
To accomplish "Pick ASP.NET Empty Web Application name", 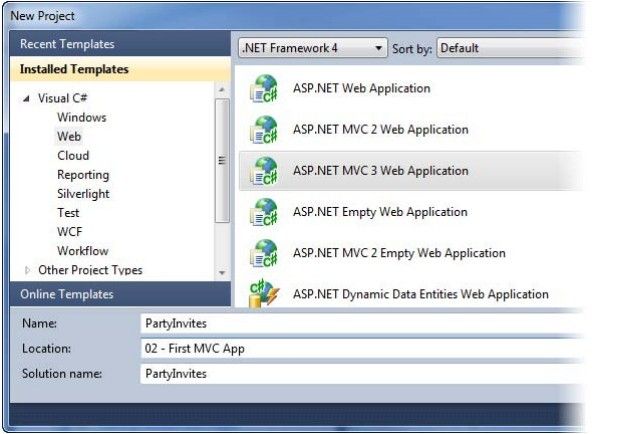I will [x=380, y=212].
